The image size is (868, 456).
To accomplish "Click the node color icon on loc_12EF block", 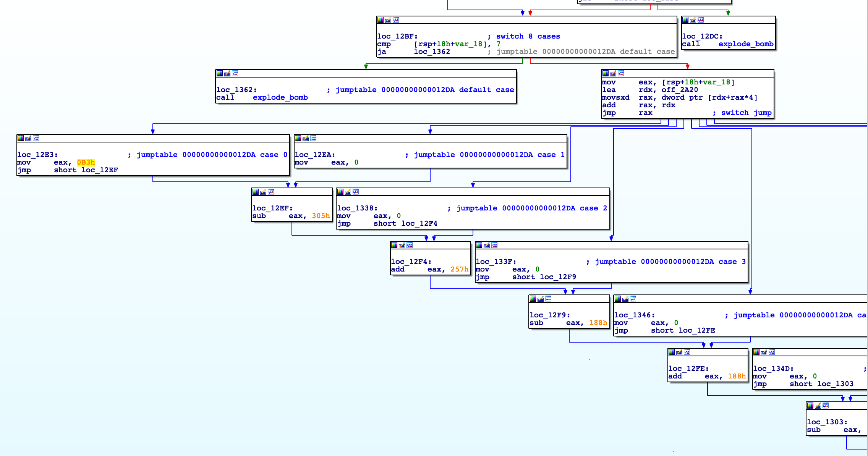I will pos(256,192).
